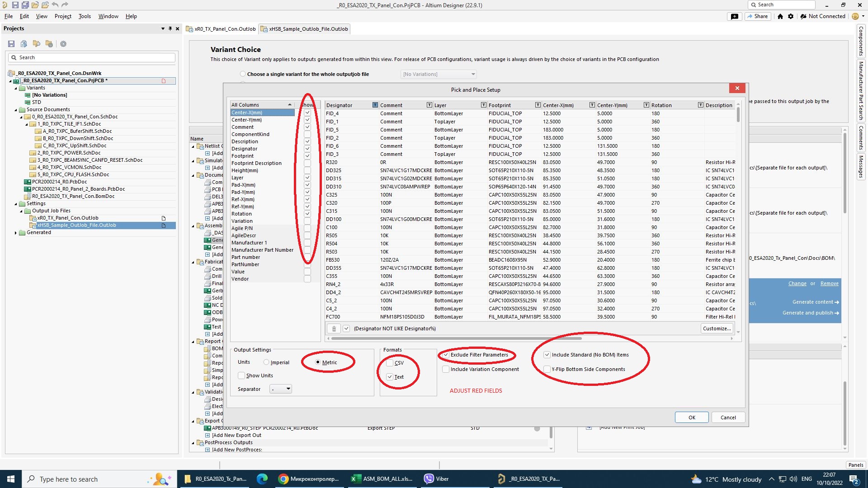Screen dimensions: 868x488
Task: Click the Generate and publish link
Action: [811, 313]
